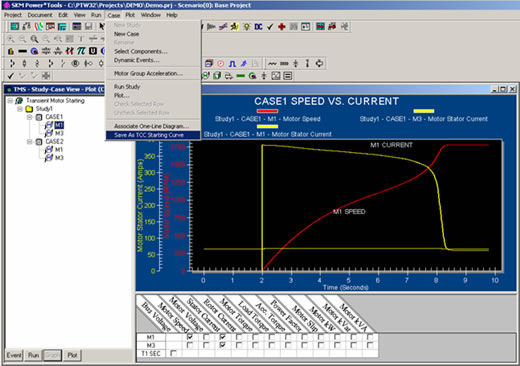Click the blue DC study icon
The width and height of the screenshot is (520, 366).
tap(258, 26)
